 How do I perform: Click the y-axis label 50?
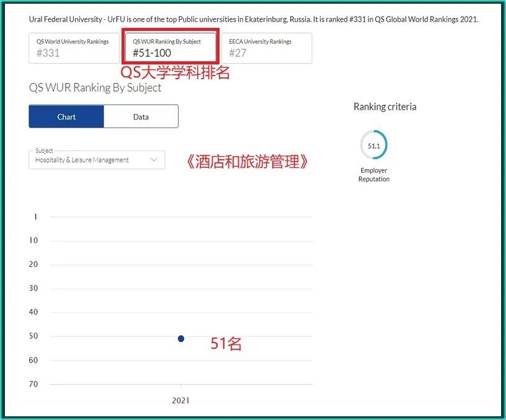click(x=33, y=336)
